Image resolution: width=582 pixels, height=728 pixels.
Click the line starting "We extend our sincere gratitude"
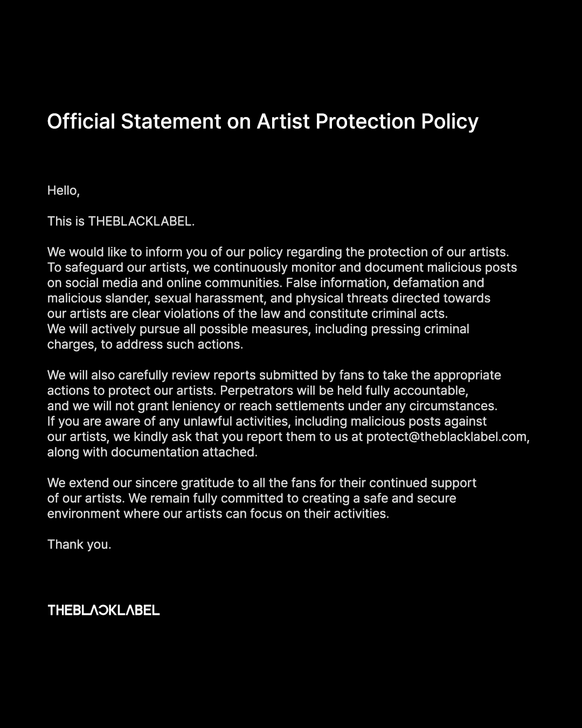pos(261,483)
